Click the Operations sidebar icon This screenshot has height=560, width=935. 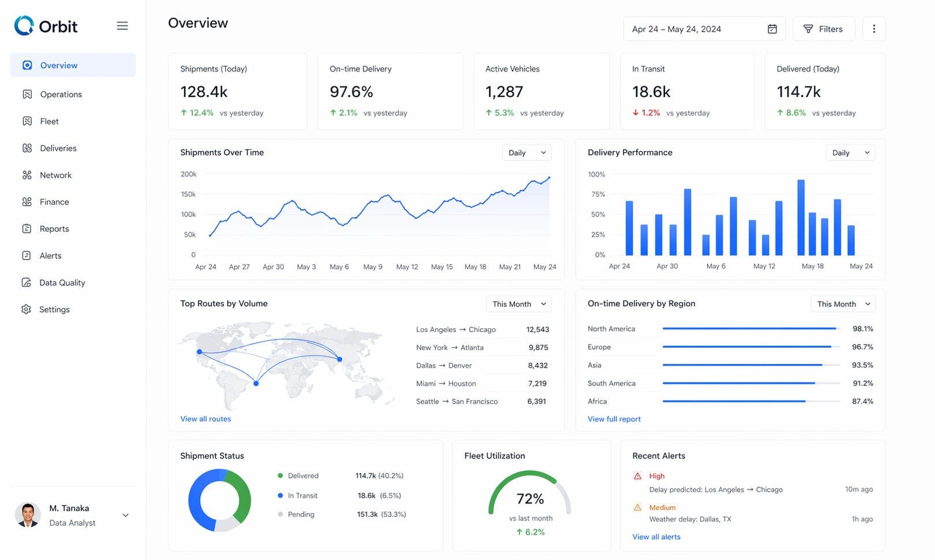pyautogui.click(x=27, y=94)
